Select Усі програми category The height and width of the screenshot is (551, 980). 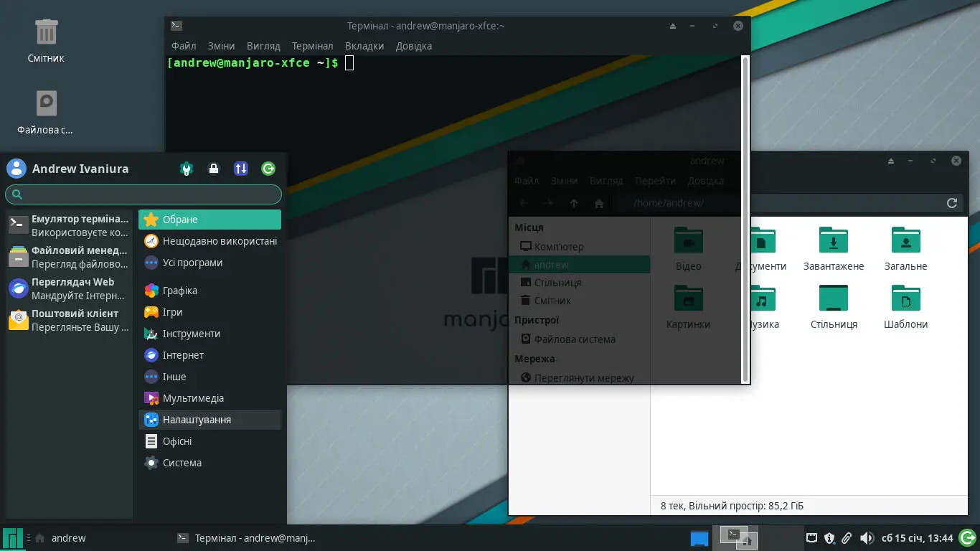pyautogui.click(x=209, y=263)
